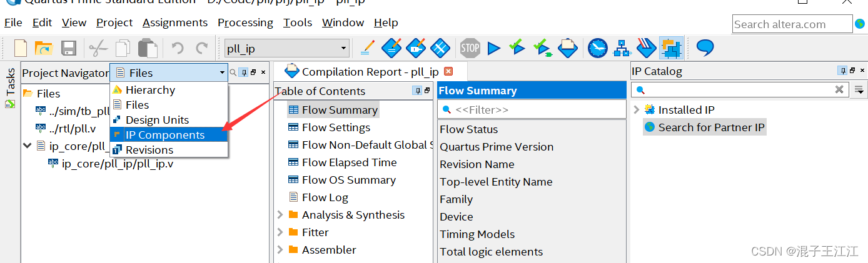Screen dimensions: 868x263
Task: Save using the floppy disk icon
Action: 68,47
